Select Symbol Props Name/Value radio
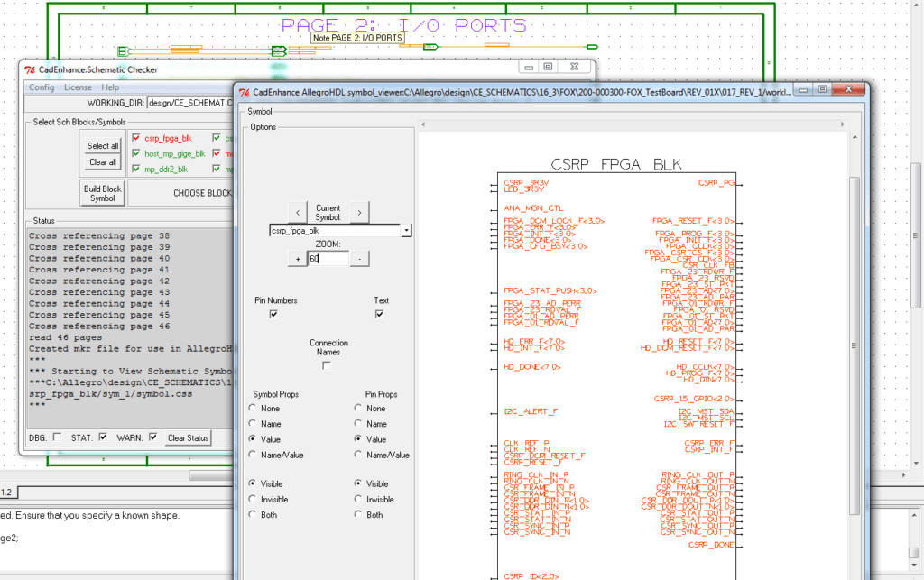924x580 pixels. [253, 454]
